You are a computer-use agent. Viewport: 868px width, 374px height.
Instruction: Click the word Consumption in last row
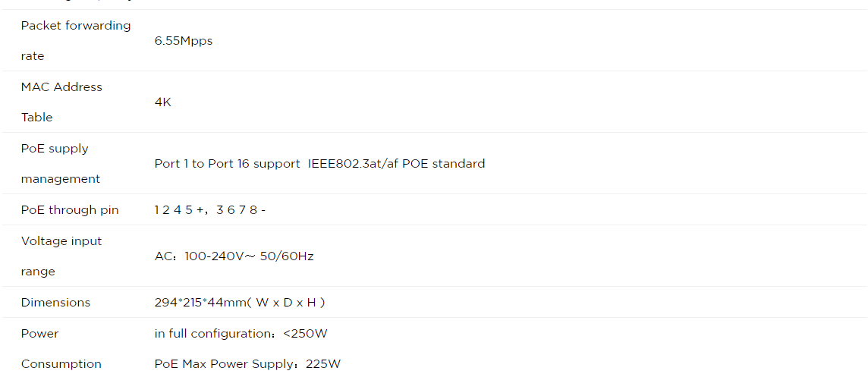click(61, 364)
